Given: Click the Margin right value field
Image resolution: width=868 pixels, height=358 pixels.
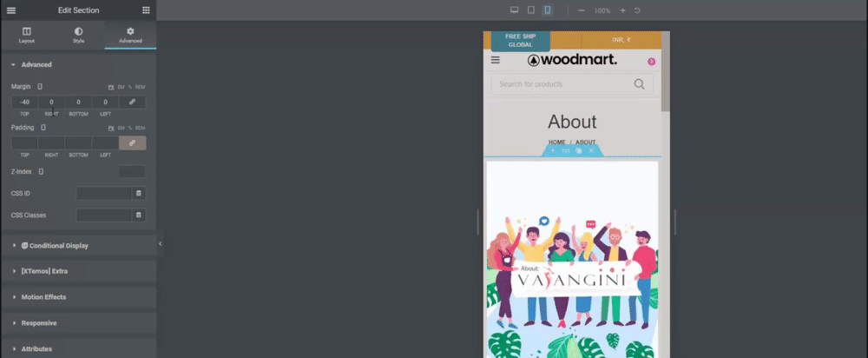Looking at the screenshot, I should pyautogui.click(x=51, y=102).
